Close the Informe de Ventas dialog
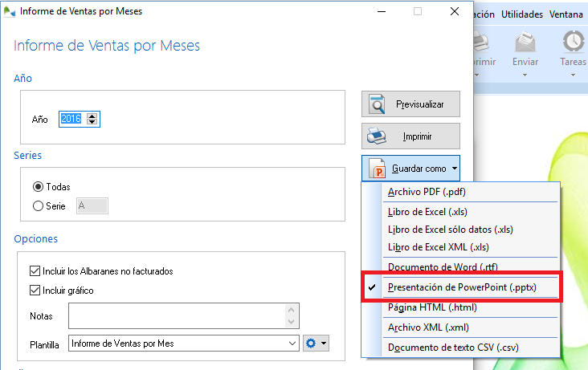 [455, 11]
